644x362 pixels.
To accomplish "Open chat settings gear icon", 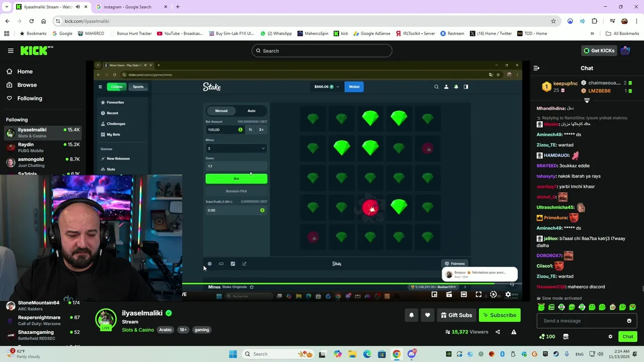I will click(x=610, y=337).
